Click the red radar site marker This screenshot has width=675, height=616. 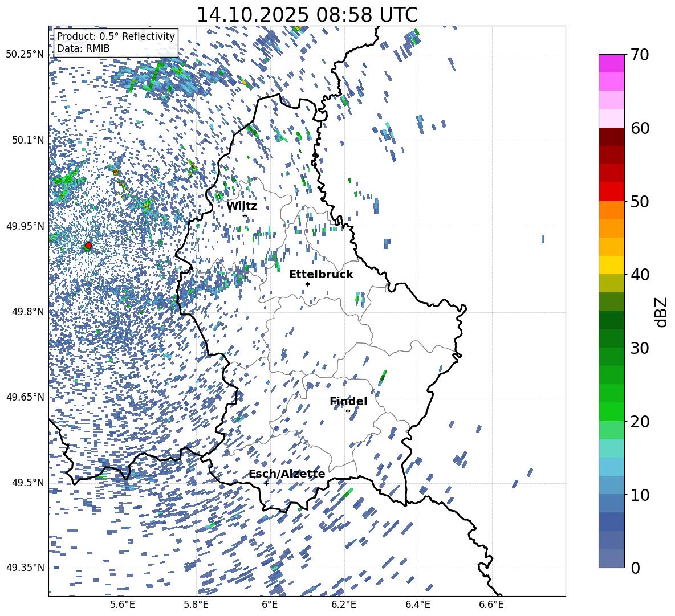click(88, 245)
